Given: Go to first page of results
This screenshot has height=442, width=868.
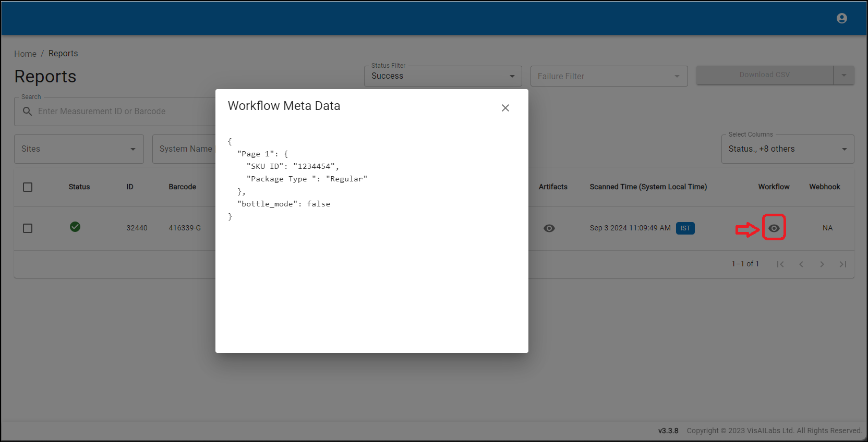Looking at the screenshot, I should tap(780, 264).
